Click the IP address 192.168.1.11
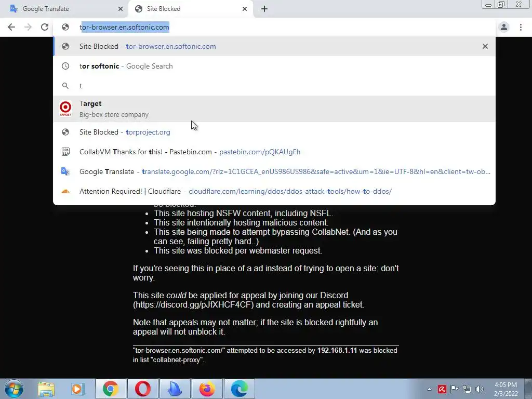The height and width of the screenshot is (399, 532). (337, 351)
